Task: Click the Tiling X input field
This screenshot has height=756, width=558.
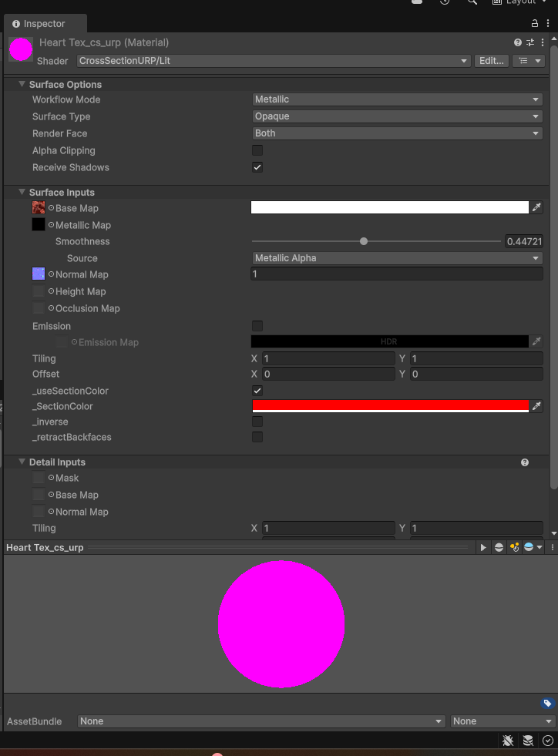Action: pyautogui.click(x=328, y=358)
